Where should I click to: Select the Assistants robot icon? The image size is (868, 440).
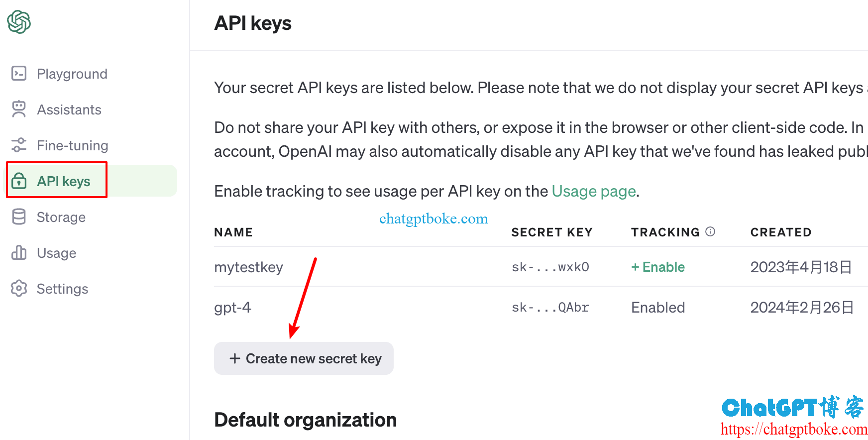19,109
